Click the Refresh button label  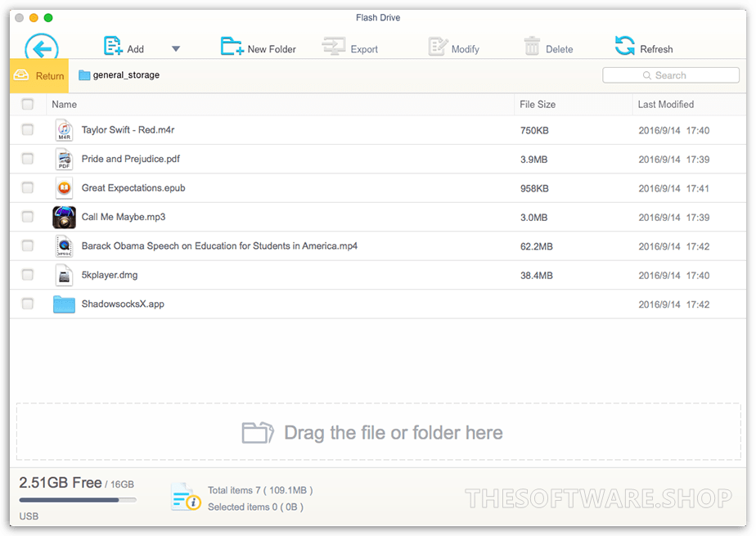(656, 49)
